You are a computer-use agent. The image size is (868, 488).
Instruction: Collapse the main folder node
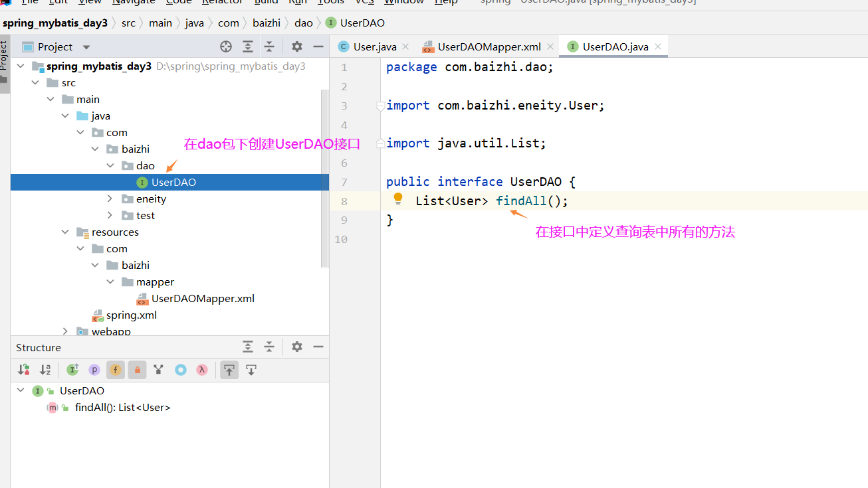(x=51, y=100)
